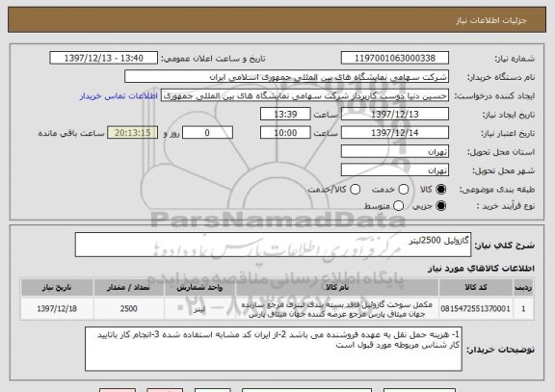The width and height of the screenshot is (555, 392).
Task: Click the validity date field 1397/12/14
Action: 395,133
